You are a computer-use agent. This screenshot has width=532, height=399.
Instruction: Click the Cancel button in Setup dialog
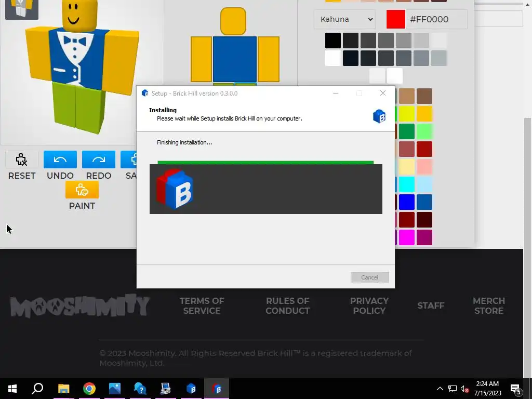(370, 277)
